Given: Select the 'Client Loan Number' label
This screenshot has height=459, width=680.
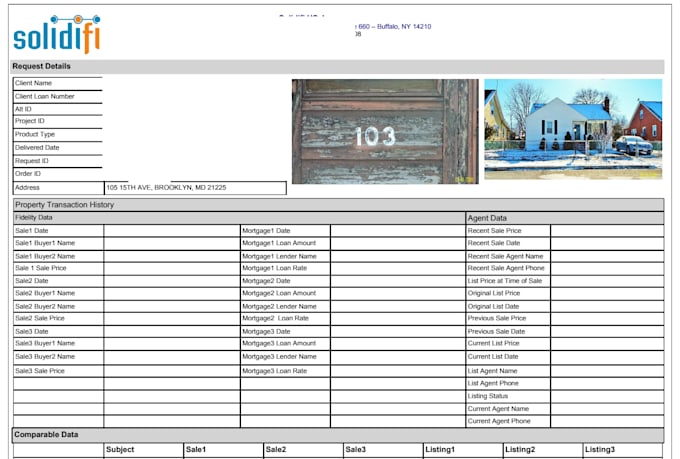Looking at the screenshot, I should click(45, 96).
